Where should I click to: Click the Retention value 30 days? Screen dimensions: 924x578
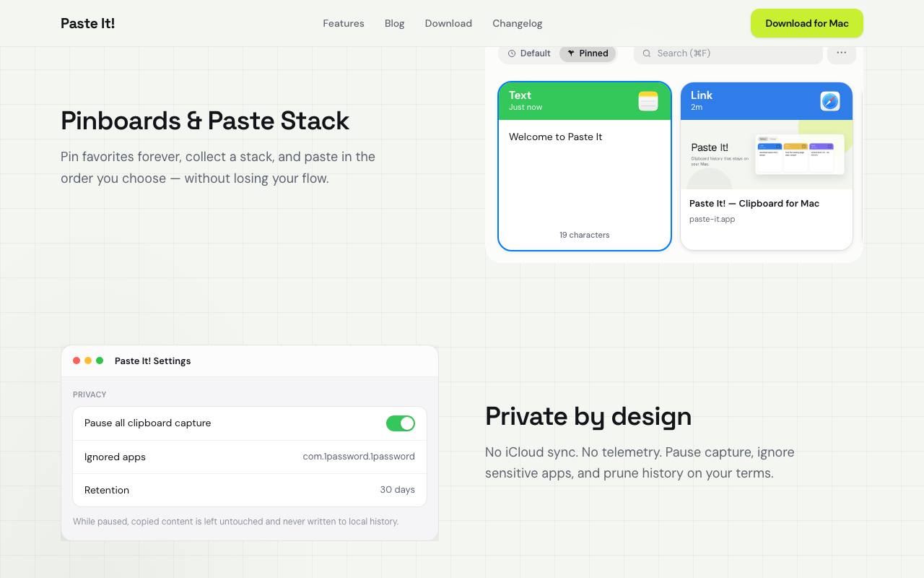pyautogui.click(x=398, y=490)
